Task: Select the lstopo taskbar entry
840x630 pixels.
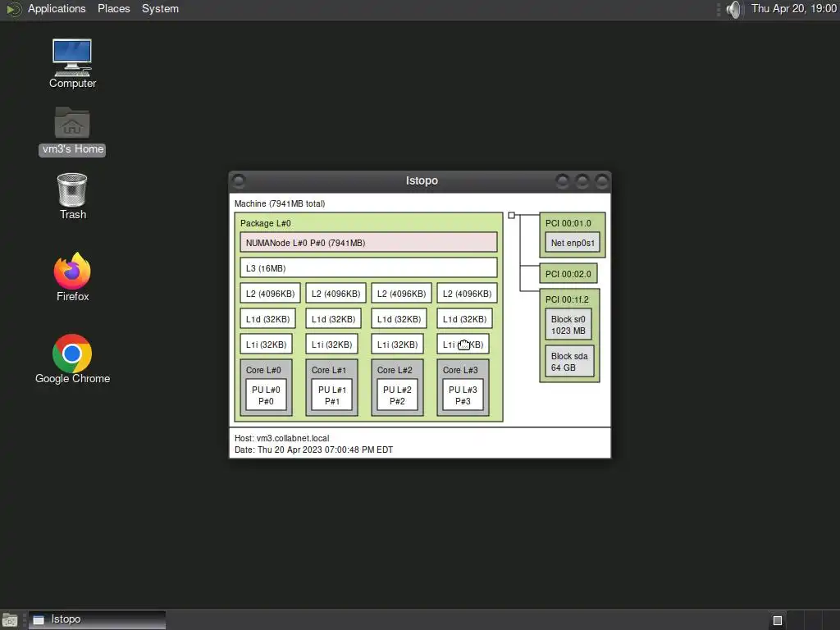Action: [x=97, y=620]
